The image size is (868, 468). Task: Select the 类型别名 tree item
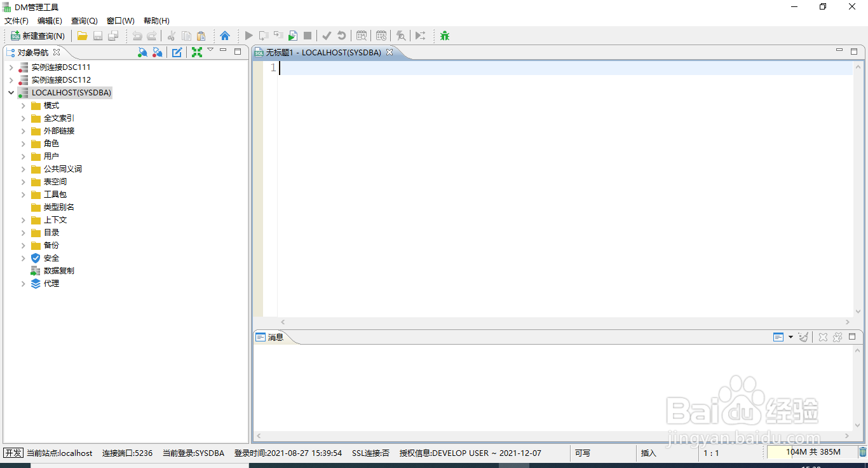59,207
